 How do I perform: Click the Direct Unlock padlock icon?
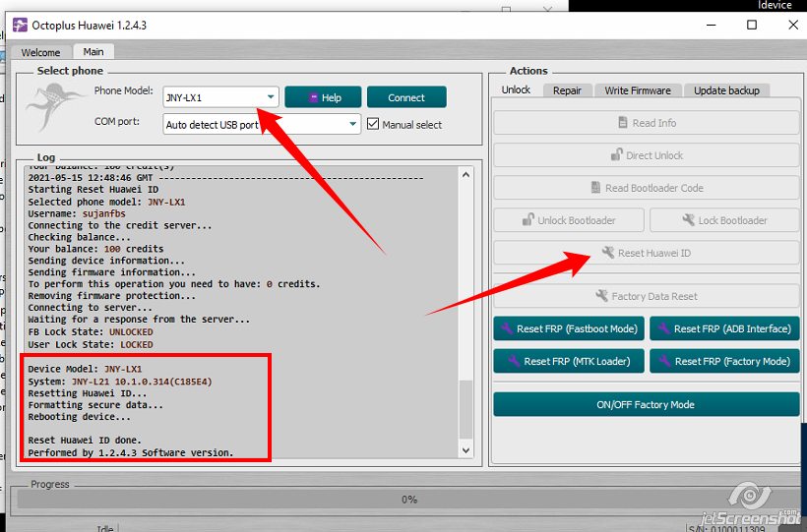pos(616,154)
